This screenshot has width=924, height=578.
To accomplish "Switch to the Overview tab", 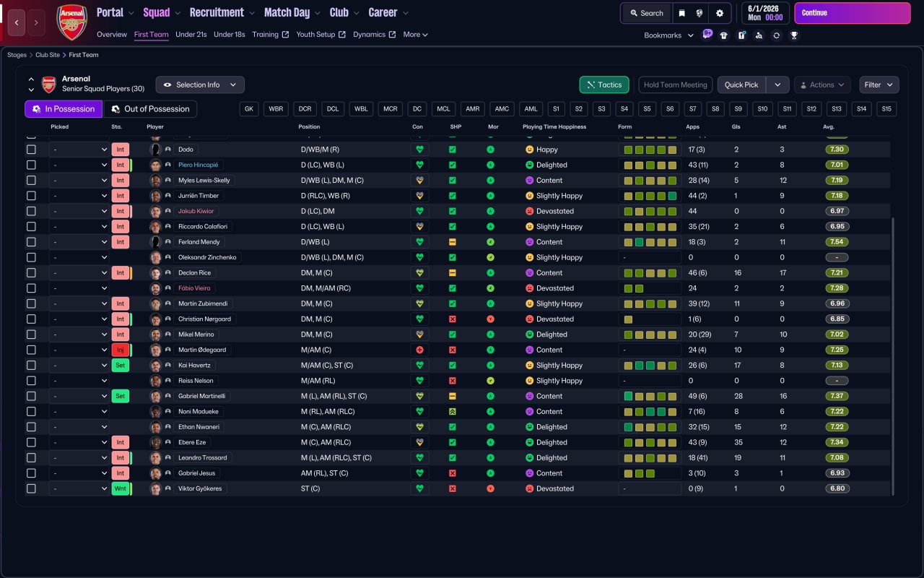I will coord(112,35).
